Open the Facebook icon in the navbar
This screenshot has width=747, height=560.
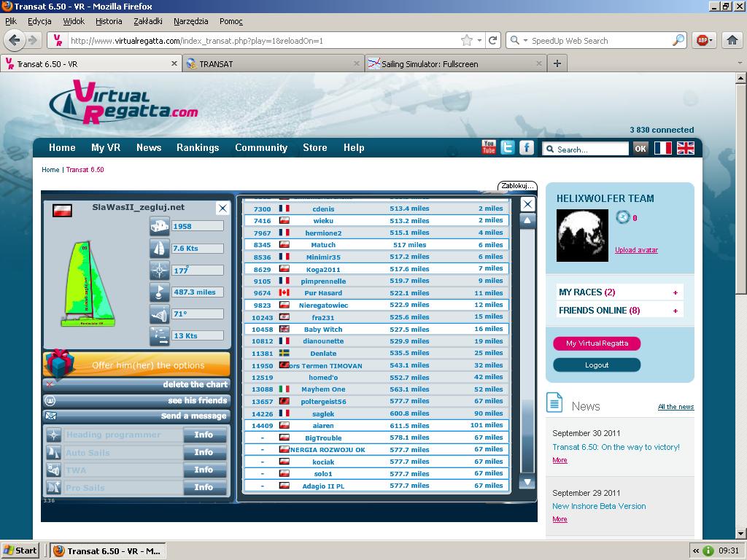pos(527,147)
